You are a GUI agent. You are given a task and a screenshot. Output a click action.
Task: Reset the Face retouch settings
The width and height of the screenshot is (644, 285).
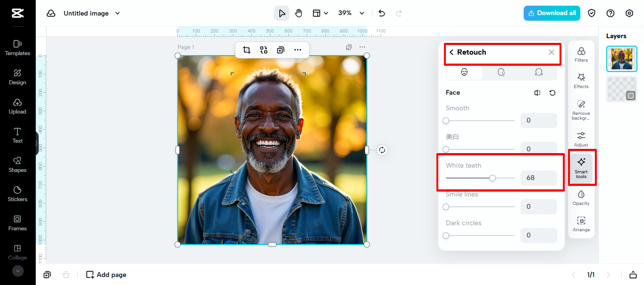coord(552,93)
